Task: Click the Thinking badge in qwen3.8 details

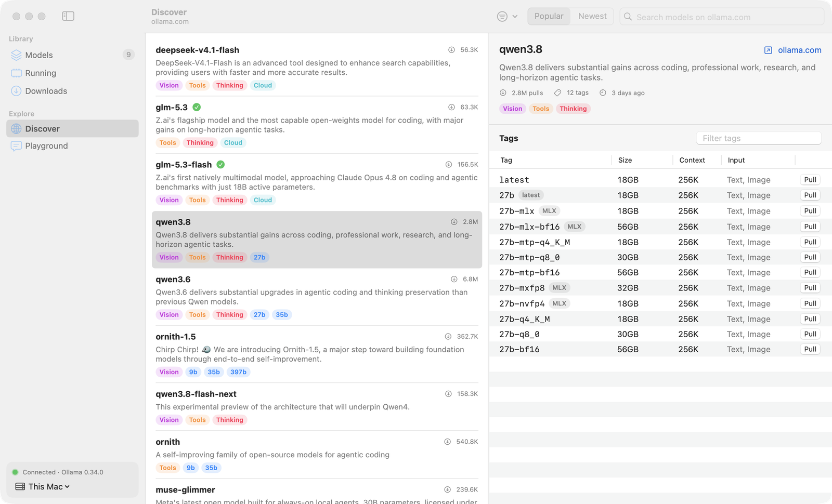Action: coord(573,109)
